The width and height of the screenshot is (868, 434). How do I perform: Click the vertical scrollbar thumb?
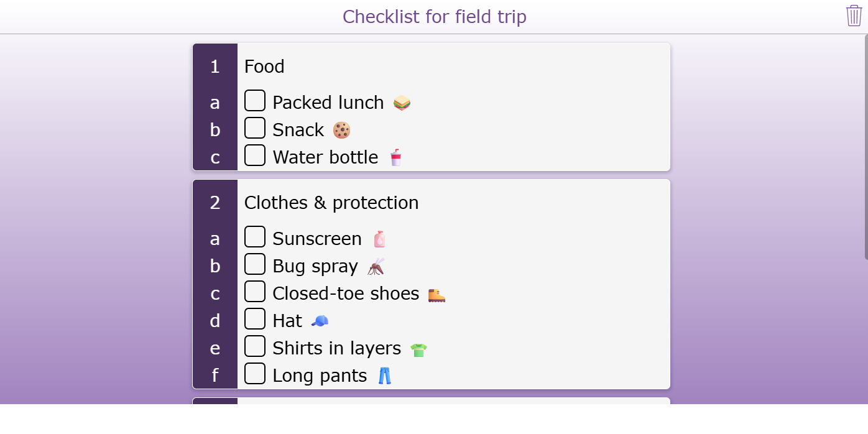[x=866, y=147]
